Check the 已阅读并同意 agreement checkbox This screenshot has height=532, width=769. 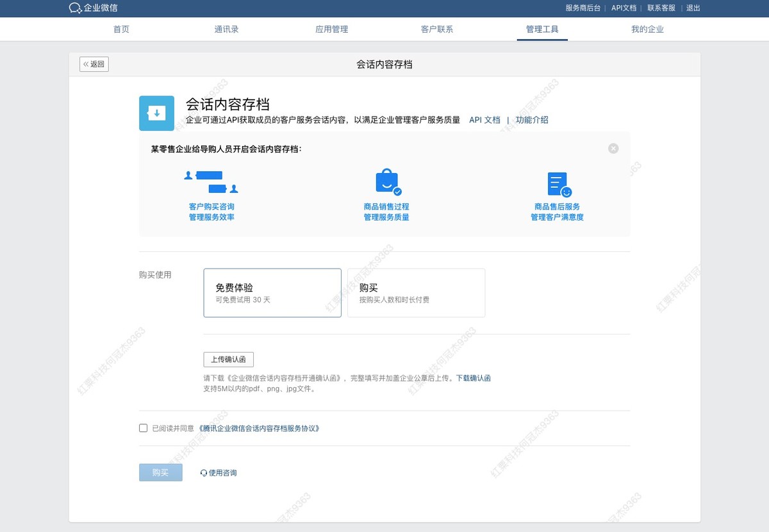[x=143, y=428]
